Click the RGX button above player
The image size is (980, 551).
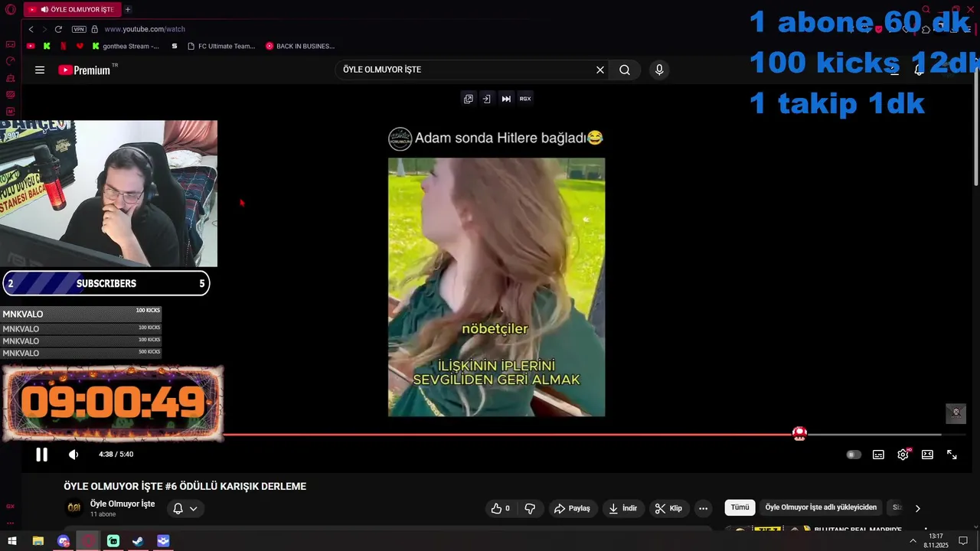coord(525,99)
